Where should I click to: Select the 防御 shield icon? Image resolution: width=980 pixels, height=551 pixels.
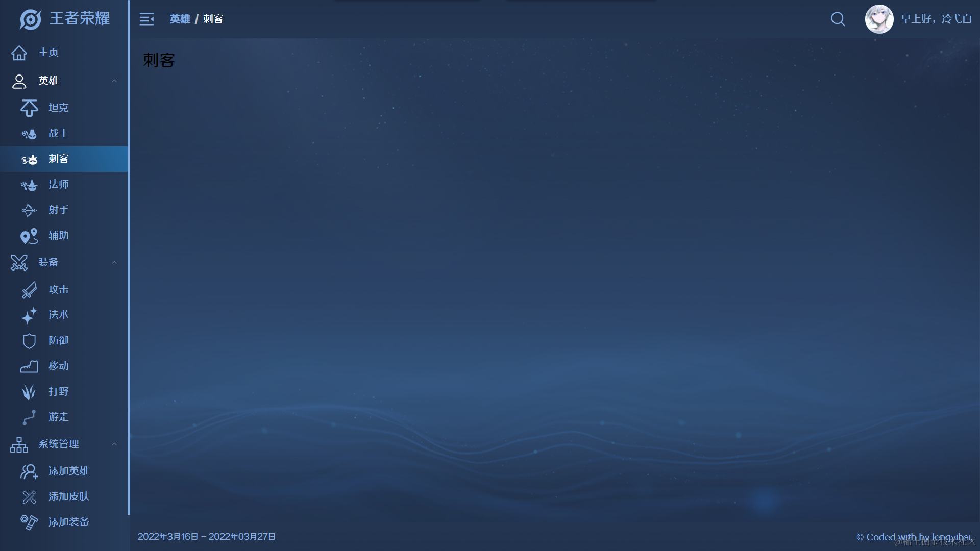[x=29, y=341]
